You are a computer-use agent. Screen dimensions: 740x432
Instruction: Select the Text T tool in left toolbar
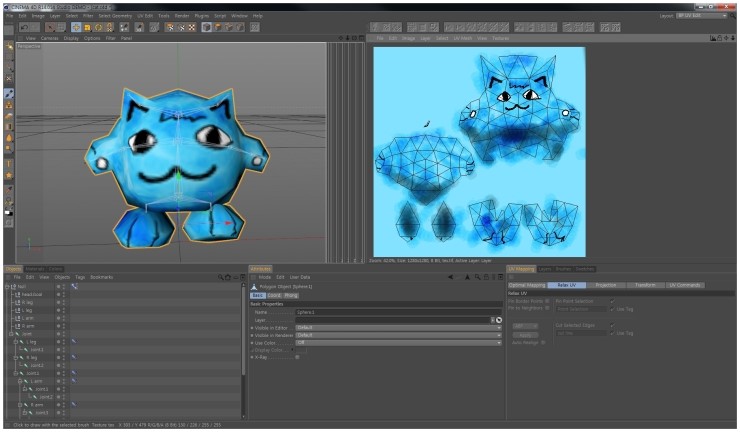click(9, 164)
